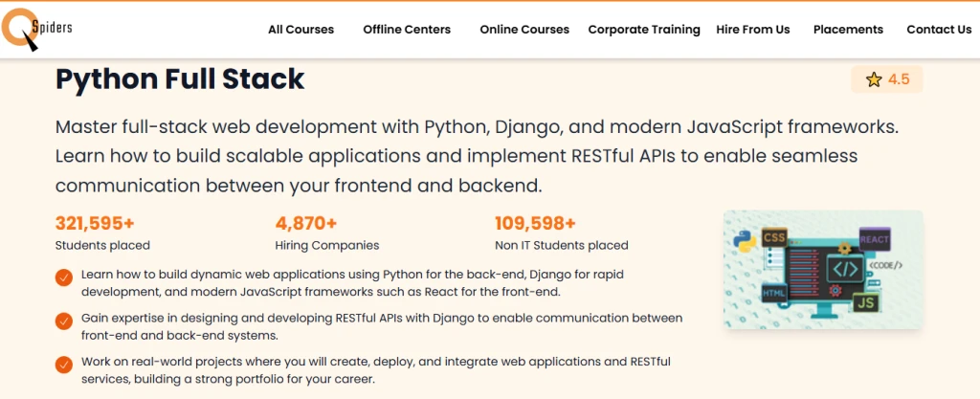Click the Hiring Companies label
Viewport: 980px width, 399px height.
pyautogui.click(x=327, y=245)
